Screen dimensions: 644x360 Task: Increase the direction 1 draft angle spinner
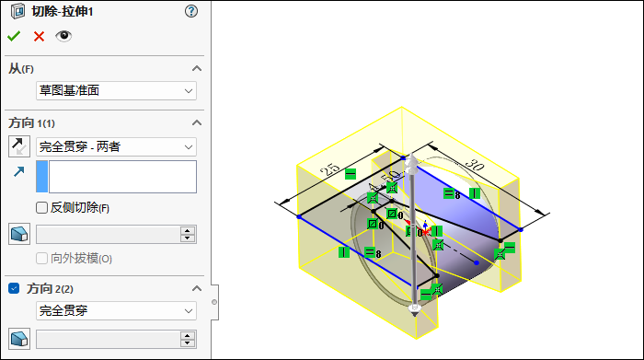pos(188,230)
